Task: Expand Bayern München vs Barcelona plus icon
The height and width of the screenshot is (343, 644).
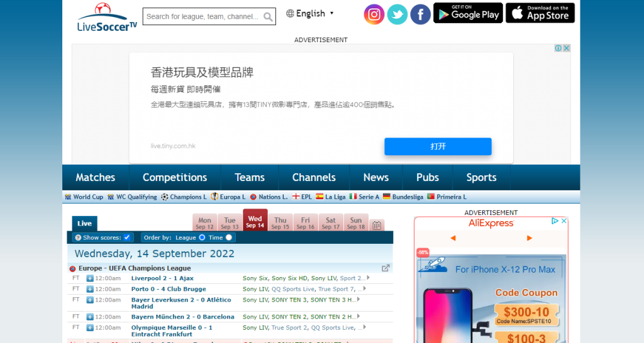Action: click(x=90, y=317)
